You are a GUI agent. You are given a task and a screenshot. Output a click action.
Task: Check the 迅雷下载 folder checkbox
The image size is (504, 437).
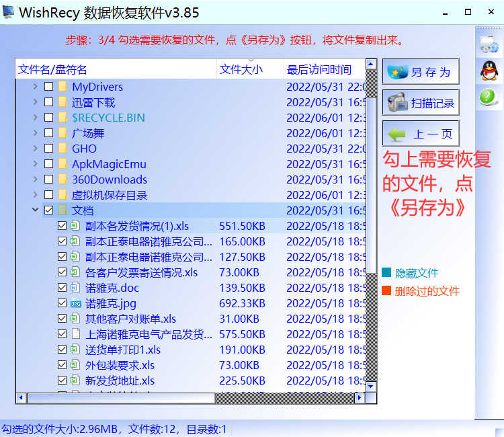click(x=48, y=102)
